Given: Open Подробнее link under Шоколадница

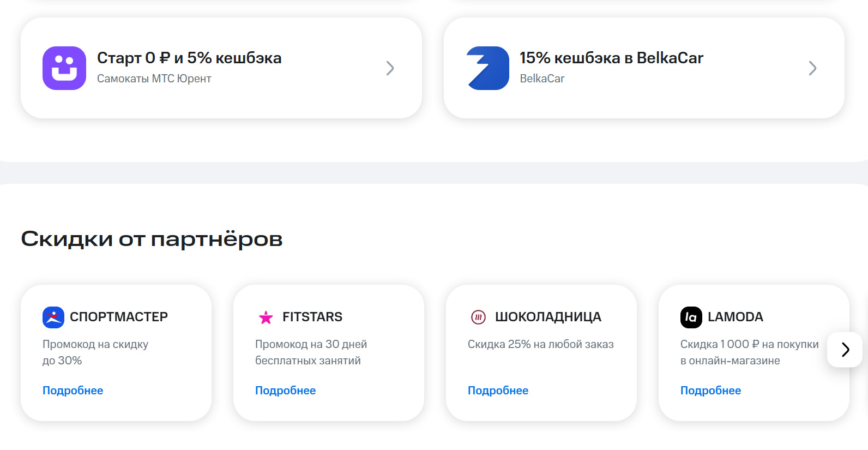Looking at the screenshot, I should pyautogui.click(x=498, y=391).
